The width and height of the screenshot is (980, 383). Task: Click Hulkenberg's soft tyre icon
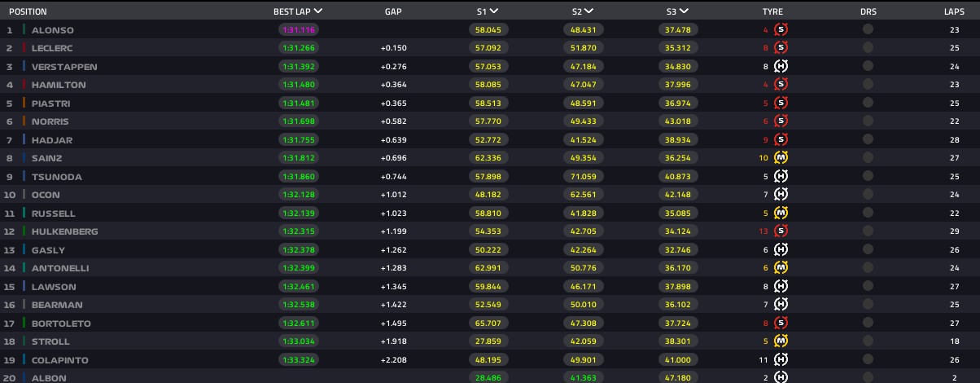coord(781,231)
